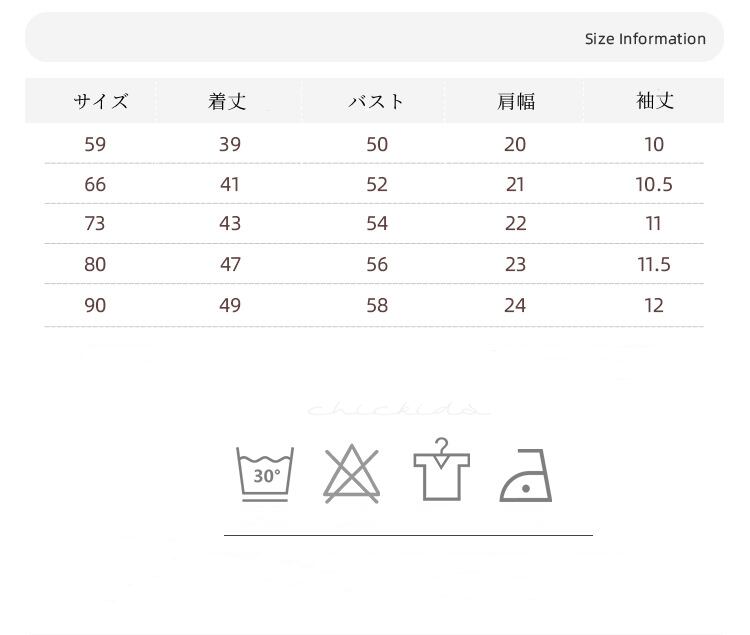This screenshot has width=750, height=635.
Task: Click the low-heat iron icon
Action: [526, 475]
